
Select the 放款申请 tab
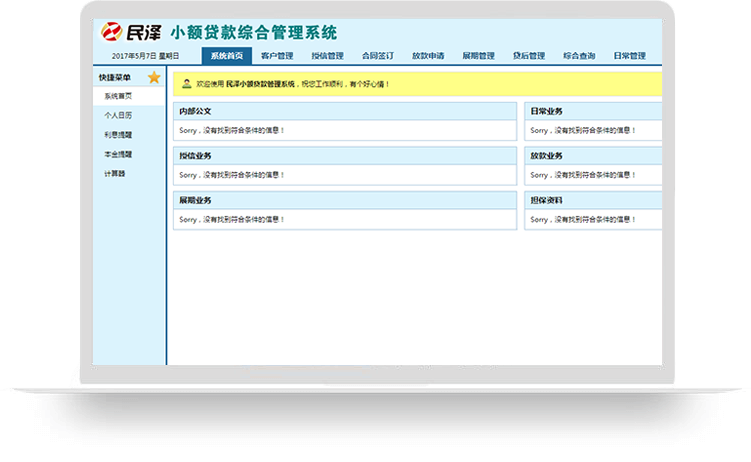[428, 56]
